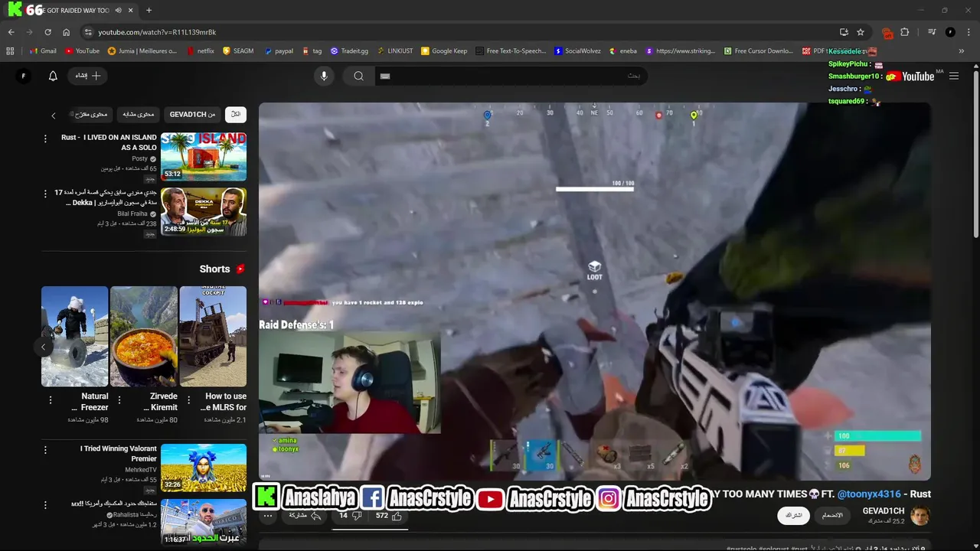Viewport: 980px width, 551px height.
Task: Bookmark this page with the star
Action: coord(861,32)
